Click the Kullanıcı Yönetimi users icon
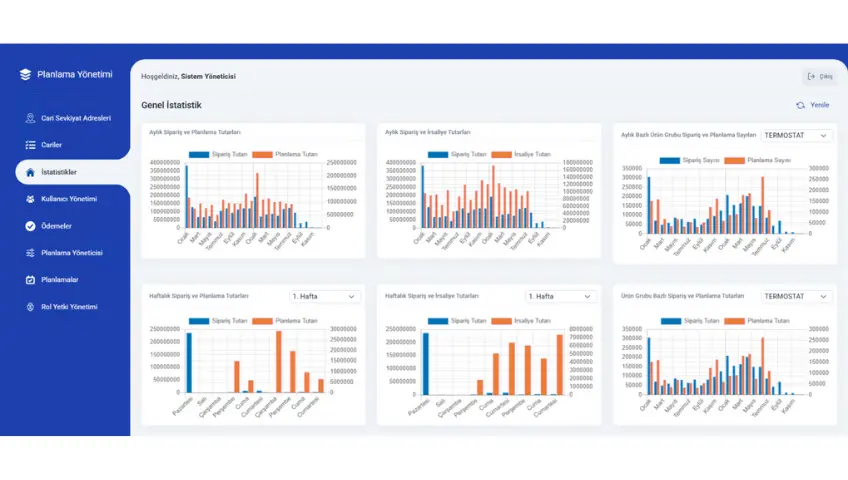The height and width of the screenshot is (480, 848). coord(30,199)
